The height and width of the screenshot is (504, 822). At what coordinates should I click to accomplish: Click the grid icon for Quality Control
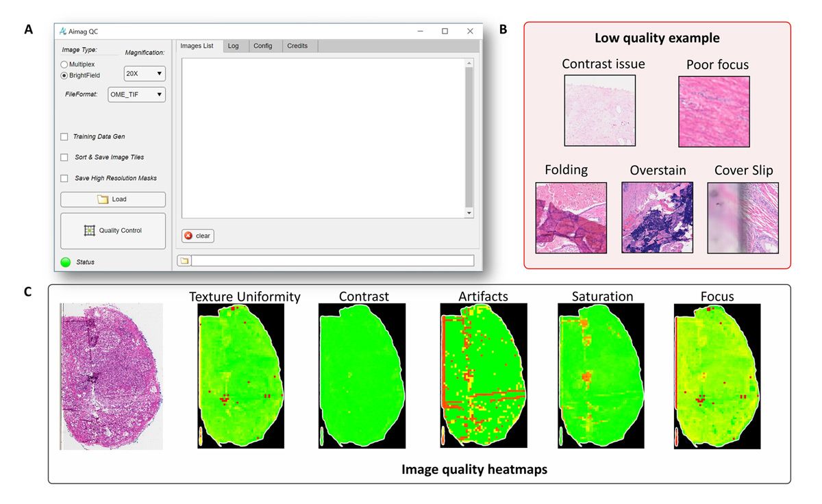[x=89, y=231]
